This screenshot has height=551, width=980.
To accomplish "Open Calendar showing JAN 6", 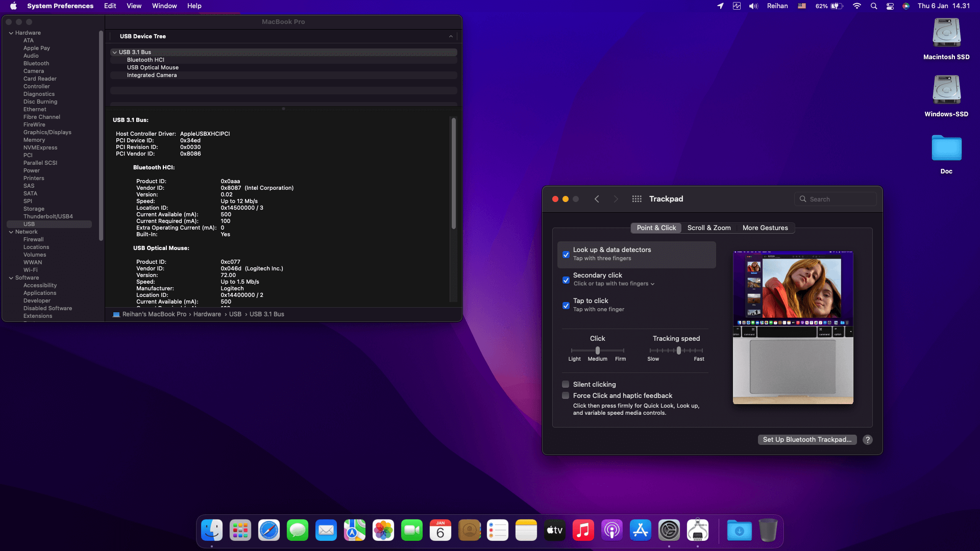I will pos(440,531).
